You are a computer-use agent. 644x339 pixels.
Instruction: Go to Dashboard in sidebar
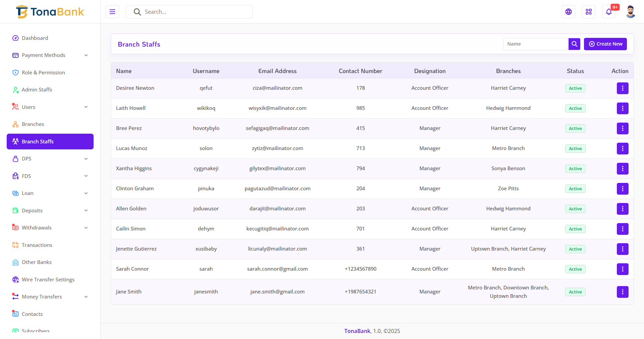(35, 38)
